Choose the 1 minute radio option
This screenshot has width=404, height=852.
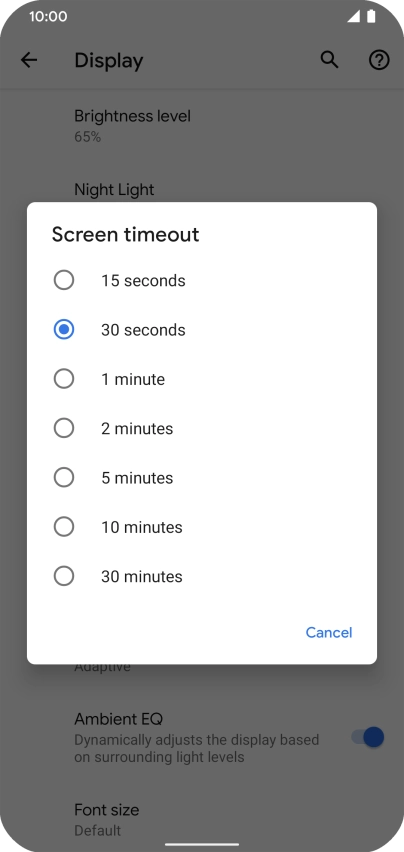[x=64, y=379]
